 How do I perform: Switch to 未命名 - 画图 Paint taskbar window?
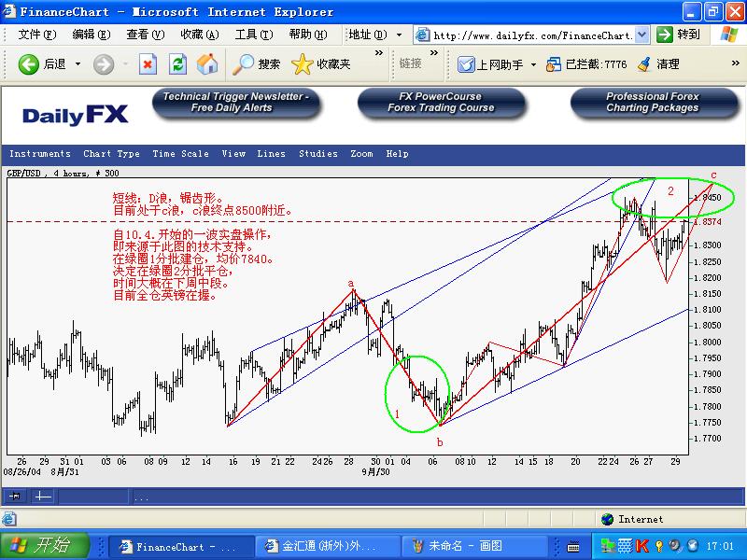point(473,546)
